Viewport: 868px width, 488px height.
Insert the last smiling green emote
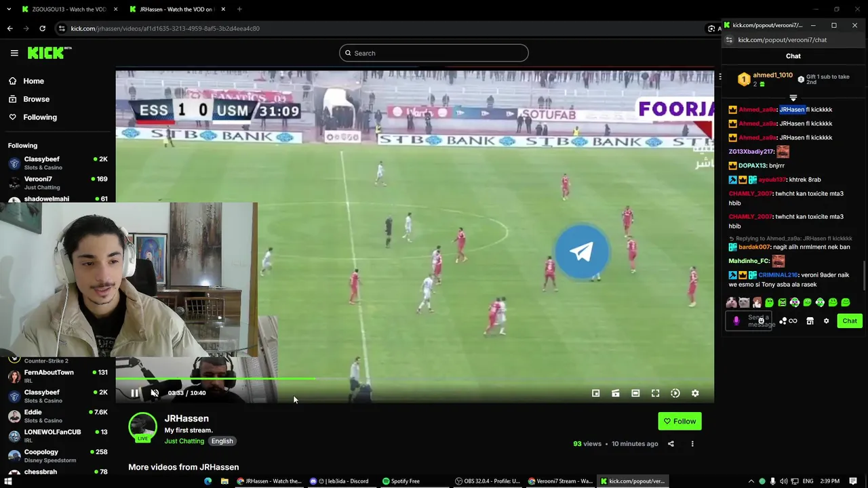pyautogui.click(x=845, y=302)
